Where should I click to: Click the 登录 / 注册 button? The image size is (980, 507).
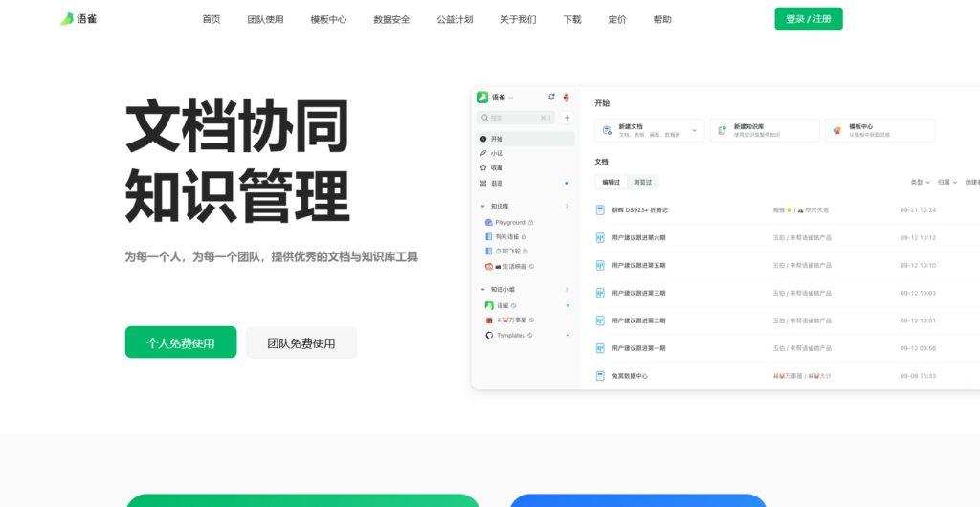pos(809,19)
